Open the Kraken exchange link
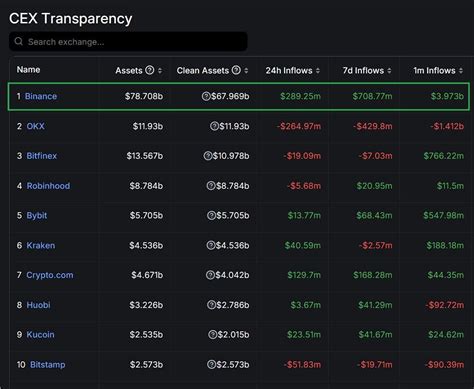The width and height of the screenshot is (474, 389). [41, 245]
